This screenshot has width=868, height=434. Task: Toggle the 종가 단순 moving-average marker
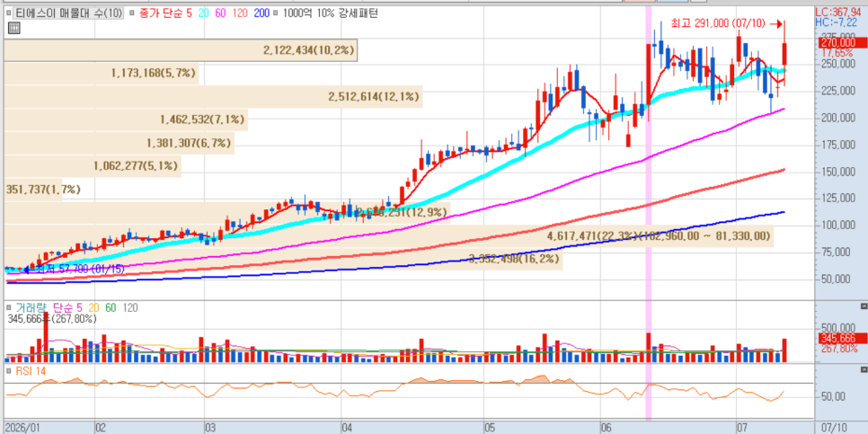[132, 13]
